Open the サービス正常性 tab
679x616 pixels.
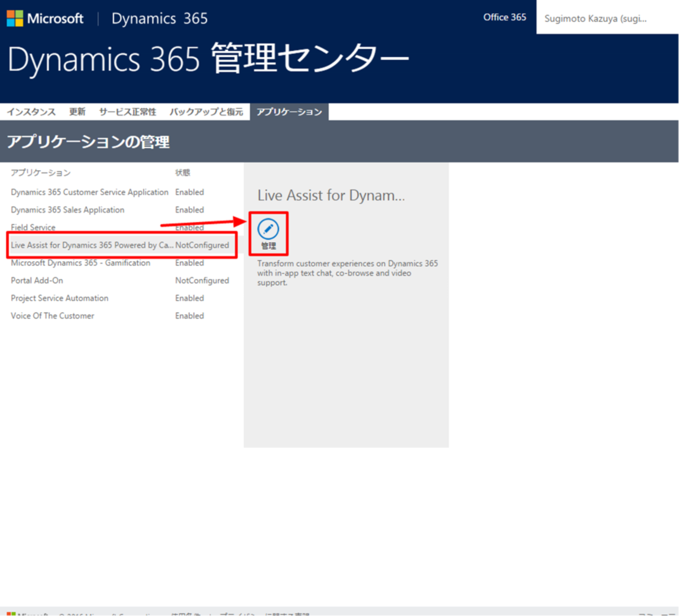(127, 112)
